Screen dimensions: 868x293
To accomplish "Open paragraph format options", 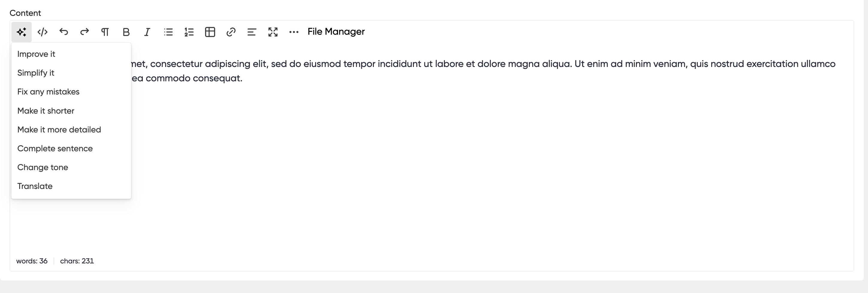I will coord(105,32).
